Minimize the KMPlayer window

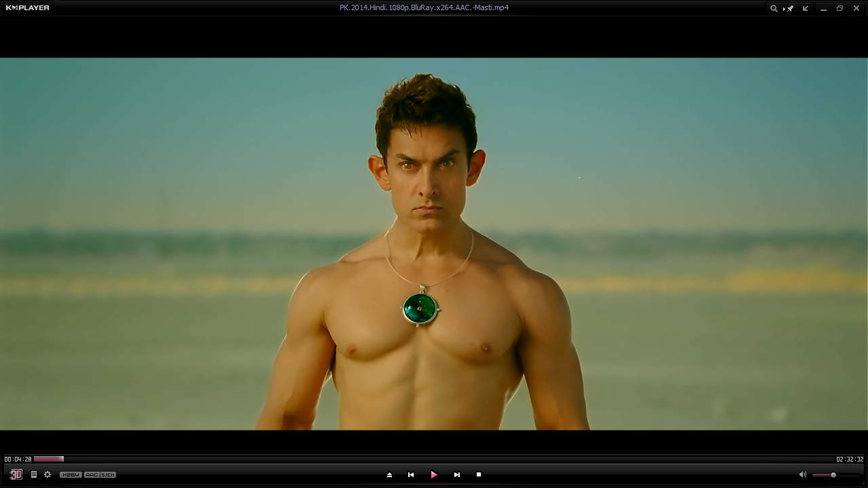tap(823, 8)
